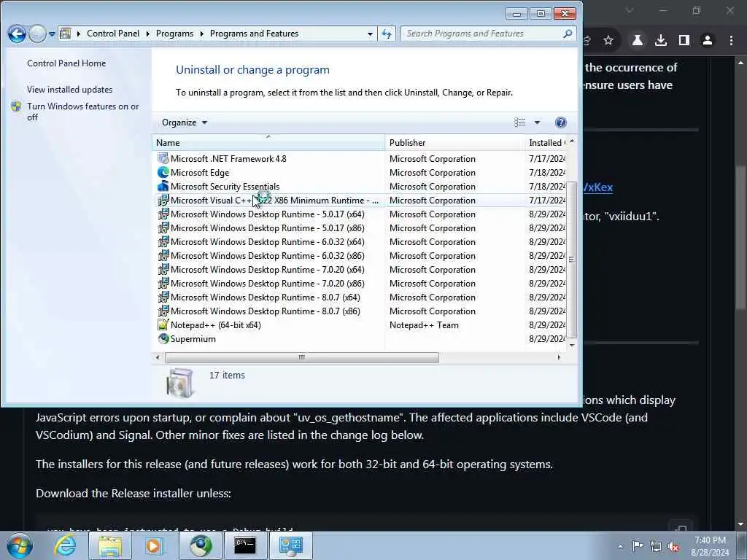Open browser profile icon
The image size is (747, 560).
[708, 41]
